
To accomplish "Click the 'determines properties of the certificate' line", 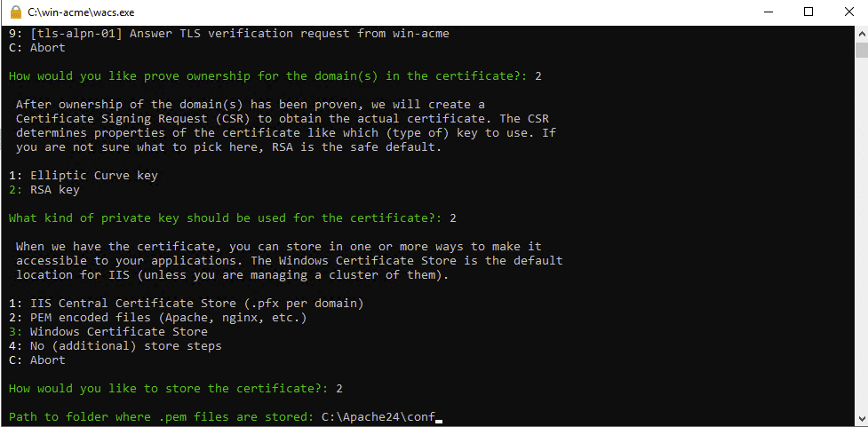I will click(286, 133).
